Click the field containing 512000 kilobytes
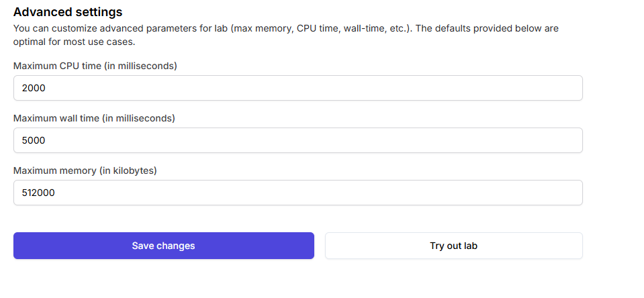644x298 pixels. (x=297, y=193)
